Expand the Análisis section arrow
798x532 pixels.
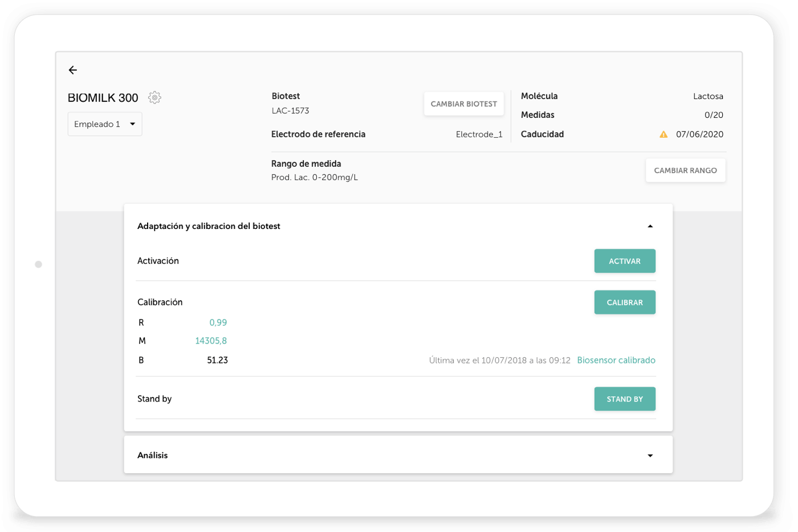(x=650, y=456)
